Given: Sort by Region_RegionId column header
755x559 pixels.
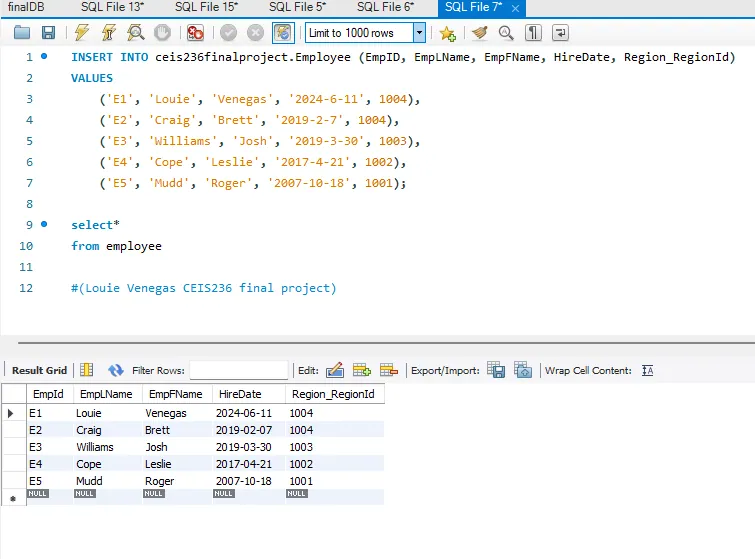Looking at the screenshot, I should (335, 394).
